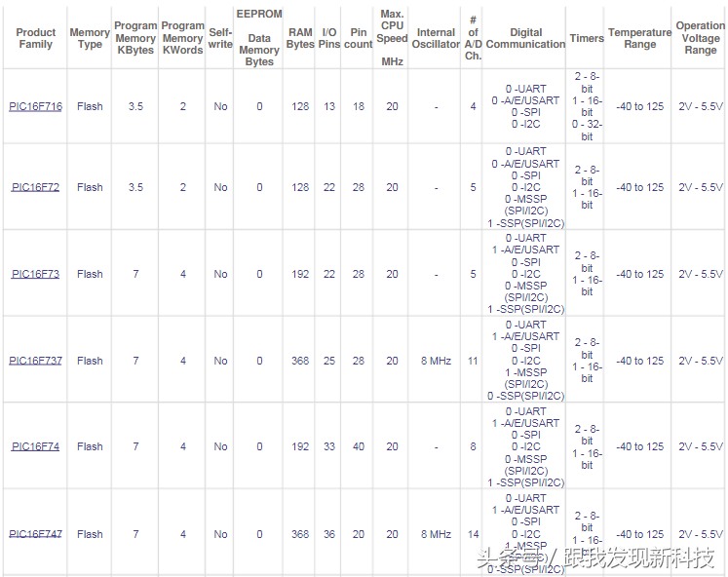Click the I/O Pins column header

[329, 39]
